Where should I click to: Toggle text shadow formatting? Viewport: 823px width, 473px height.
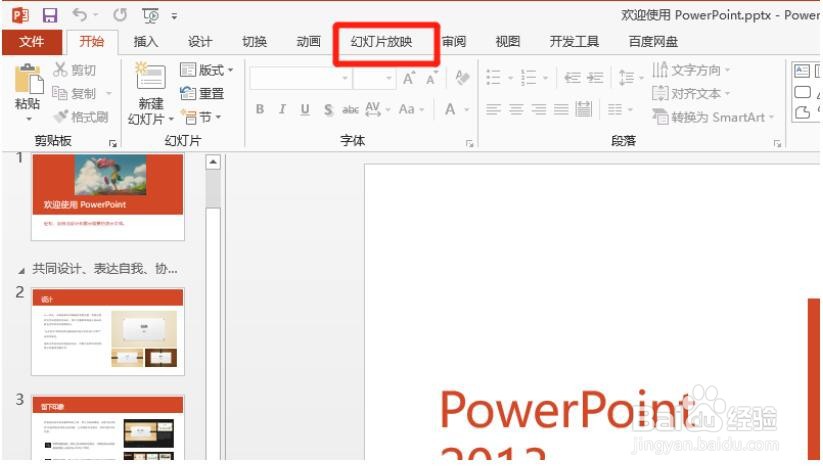[x=328, y=109]
